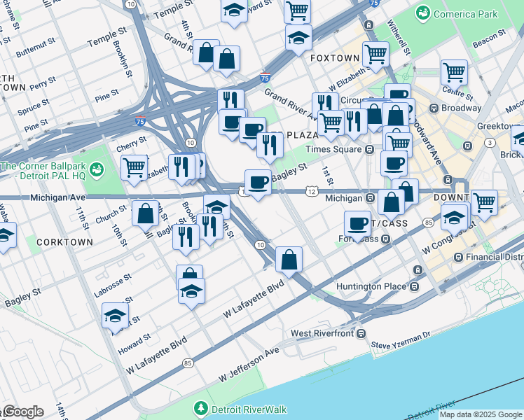The image size is (524, 420).
Task: Click the Map data ©2025 Google attribution
Action: coord(481,414)
